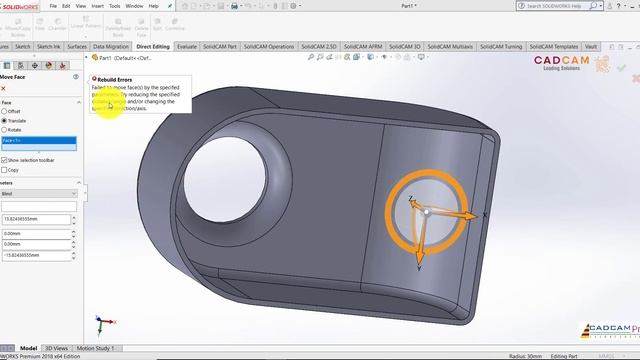The height and width of the screenshot is (360, 640).
Task: Select the Translate radio button
Action: pos(4,120)
